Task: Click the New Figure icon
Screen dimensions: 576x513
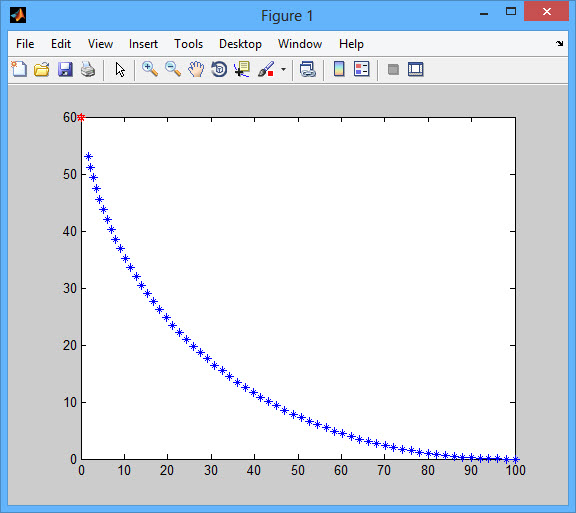Action: click(x=19, y=69)
